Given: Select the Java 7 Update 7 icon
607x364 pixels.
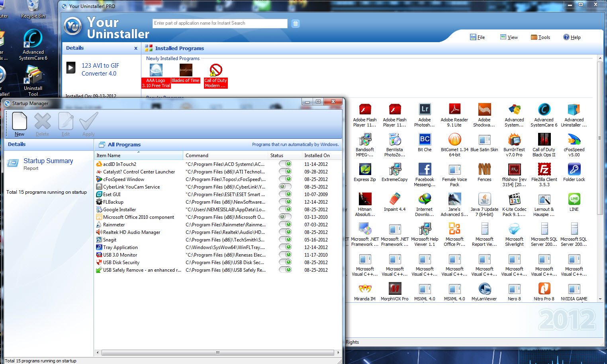Looking at the screenshot, I should pyautogui.click(x=484, y=199).
